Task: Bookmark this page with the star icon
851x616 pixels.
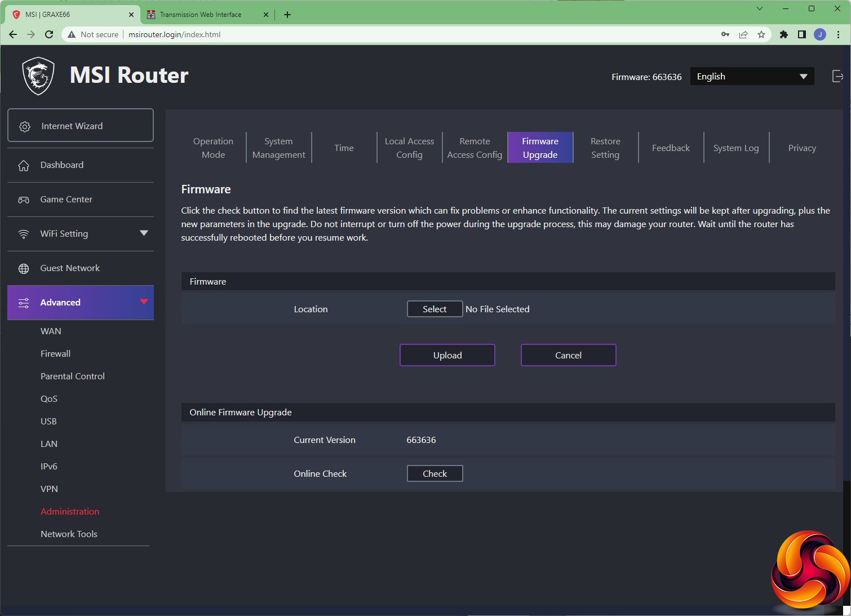Action: tap(761, 34)
